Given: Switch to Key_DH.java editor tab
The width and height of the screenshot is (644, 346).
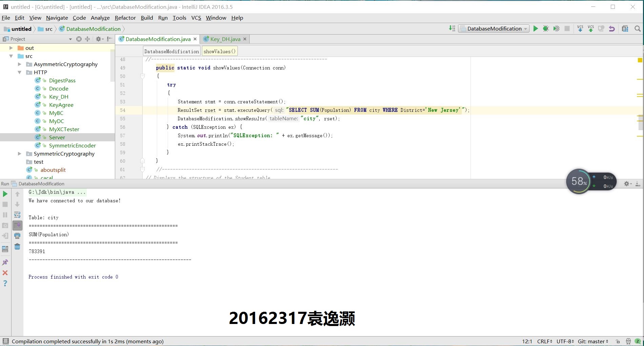Looking at the screenshot, I should 225,39.
